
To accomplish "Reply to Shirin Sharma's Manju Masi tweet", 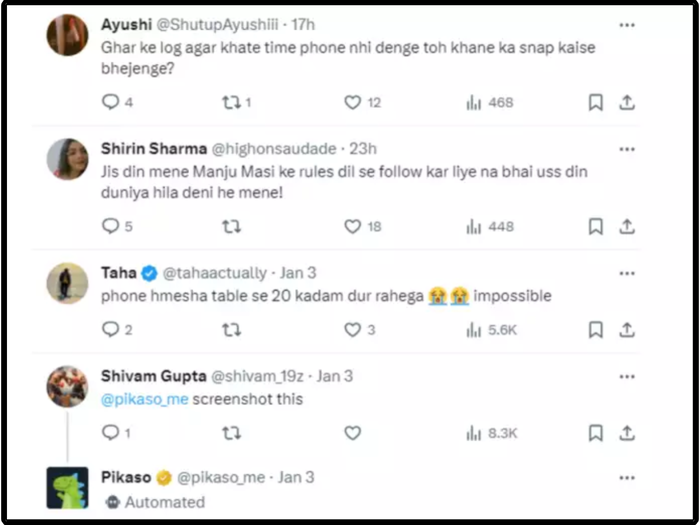I will tap(110, 227).
